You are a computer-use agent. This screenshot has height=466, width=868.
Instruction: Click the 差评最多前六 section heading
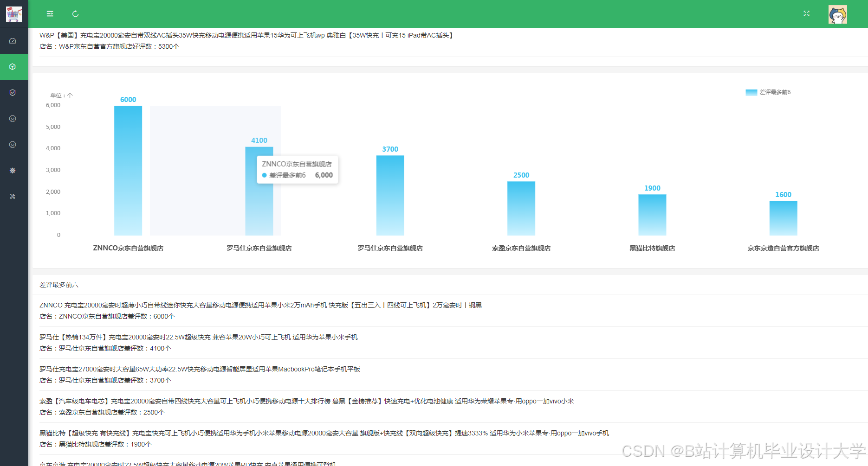[x=59, y=285]
